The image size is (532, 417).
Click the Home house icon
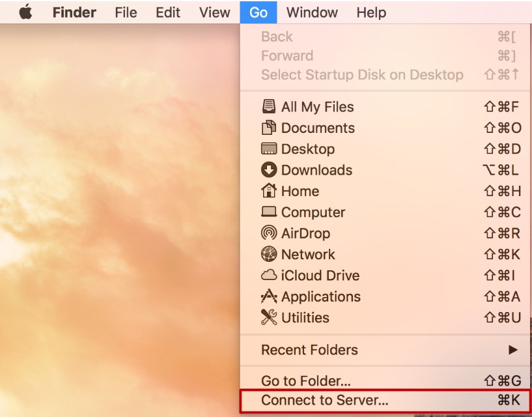pos(269,190)
